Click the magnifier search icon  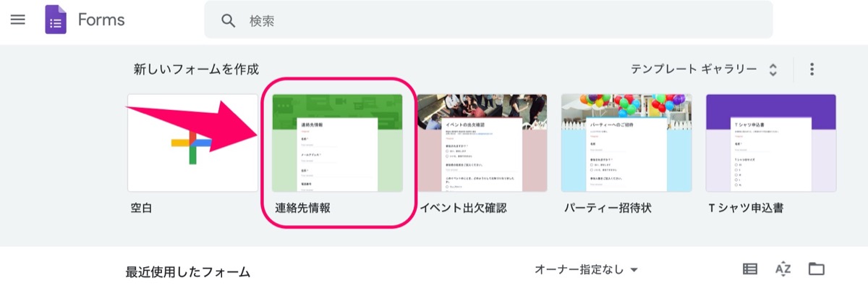229,21
